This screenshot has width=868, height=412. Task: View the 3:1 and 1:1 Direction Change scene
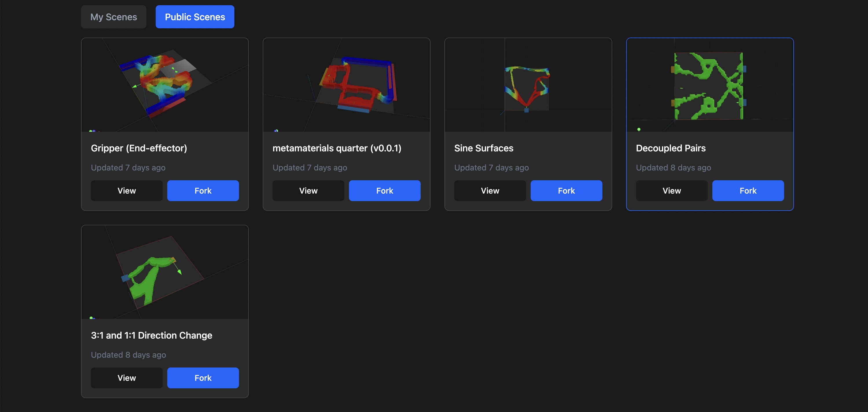pos(126,378)
